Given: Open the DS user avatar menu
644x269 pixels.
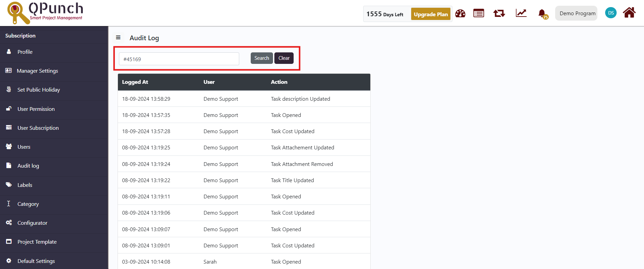Looking at the screenshot, I should 611,13.
